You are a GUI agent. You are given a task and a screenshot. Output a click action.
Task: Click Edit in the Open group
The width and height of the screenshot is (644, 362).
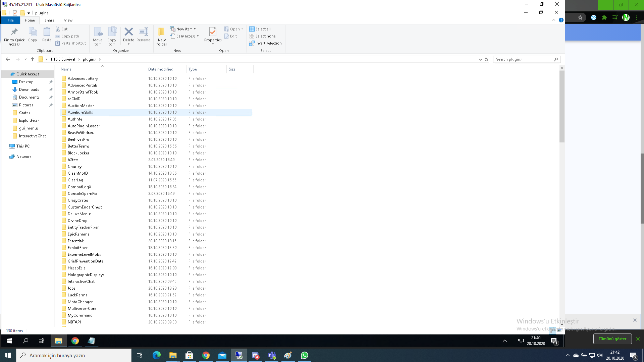point(231,36)
